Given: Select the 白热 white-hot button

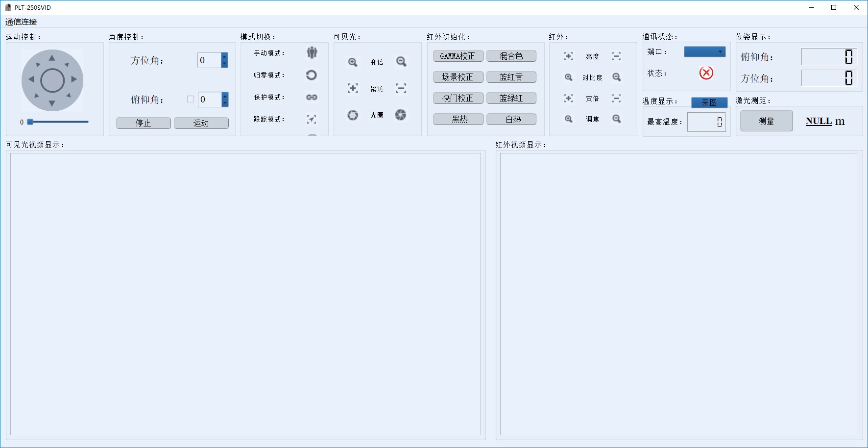Looking at the screenshot, I should pos(511,119).
